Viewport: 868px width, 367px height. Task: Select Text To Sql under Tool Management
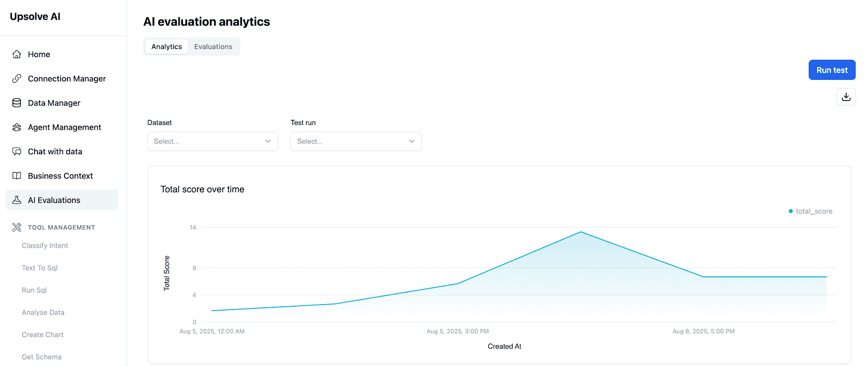[x=39, y=268]
